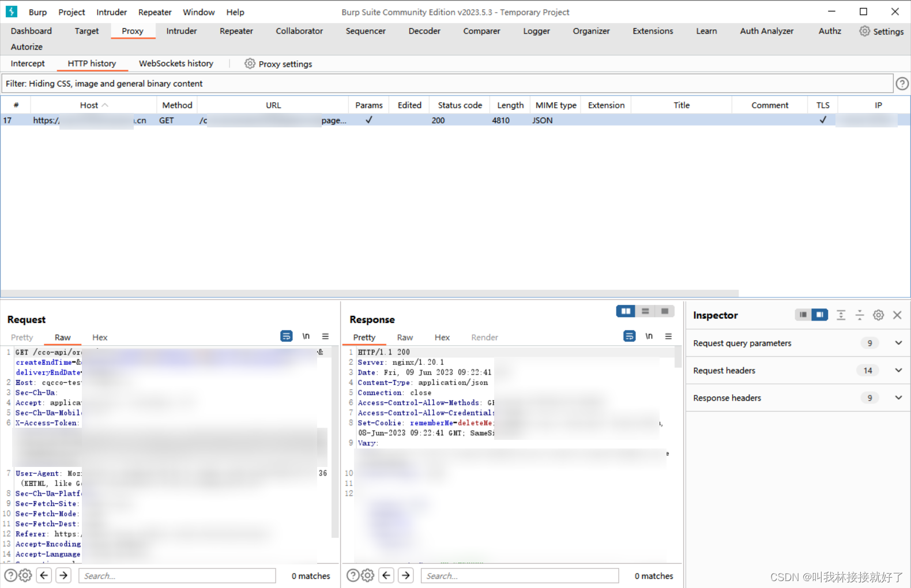Select Pretty view in Request panel

(22, 337)
